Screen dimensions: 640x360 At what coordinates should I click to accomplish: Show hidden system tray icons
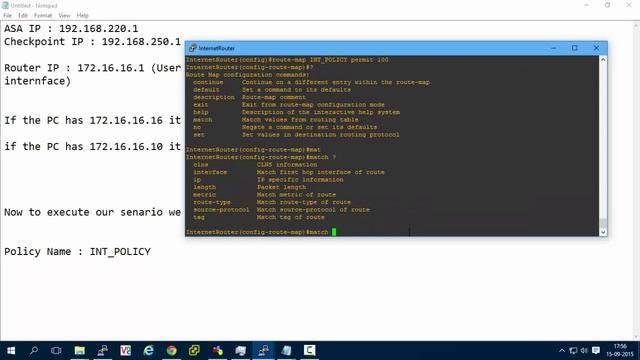pyautogui.click(x=562, y=351)
